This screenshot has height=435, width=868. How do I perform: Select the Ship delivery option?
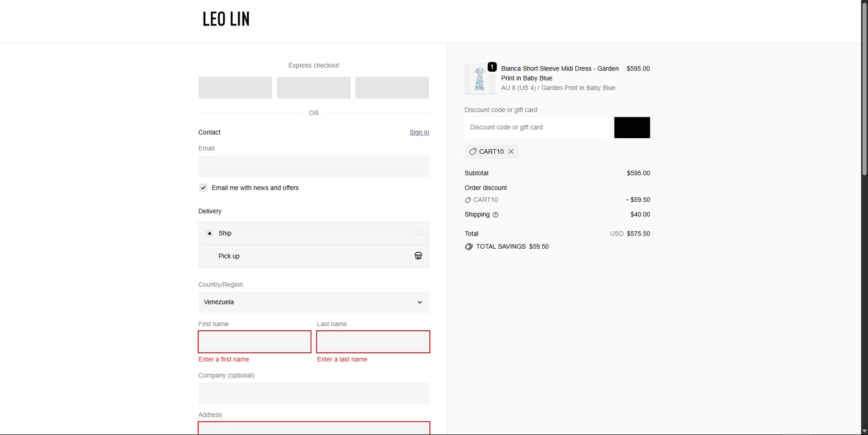pos(314,233)
